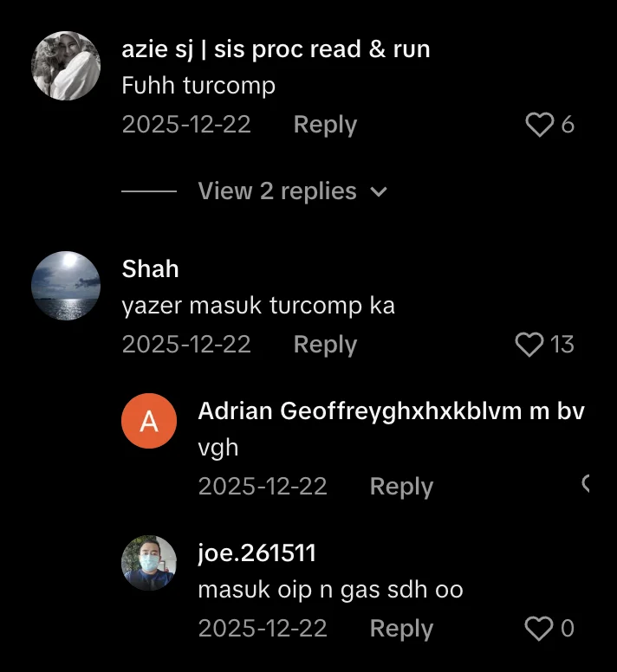Viewport: 617px width, 672px height.
Task: Reply to masuk oip n gas comment
Action: [x=401, y=630]
